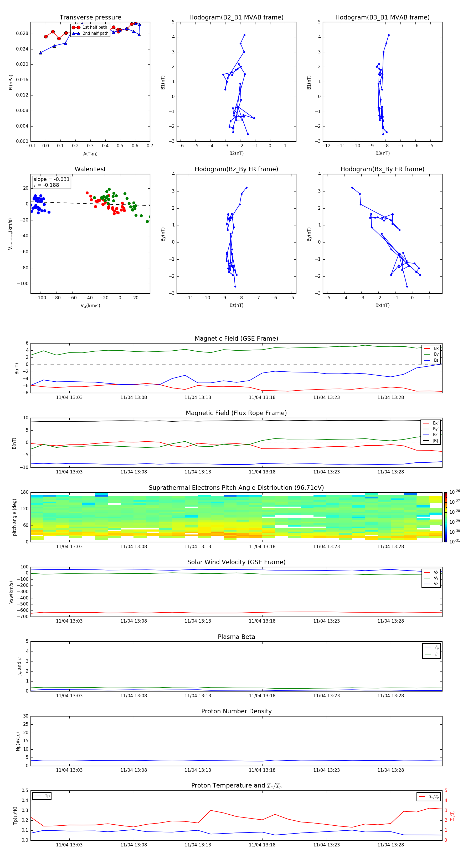Click 'pitch angle (deg)' y-axis label
This screenshot has height=868, width=473.
pos(14,517)
